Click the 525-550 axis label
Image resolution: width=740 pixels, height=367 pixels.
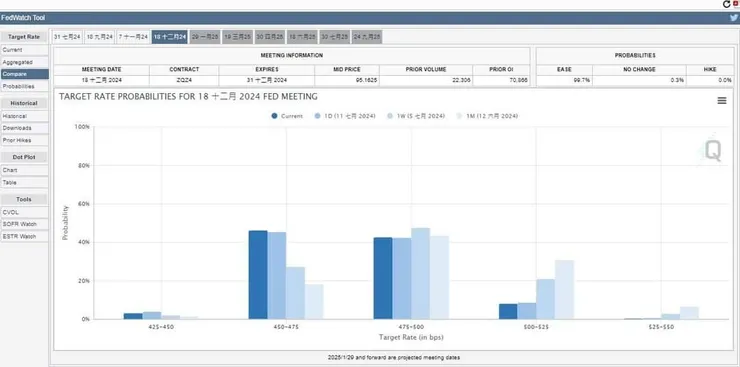point(661,327)
